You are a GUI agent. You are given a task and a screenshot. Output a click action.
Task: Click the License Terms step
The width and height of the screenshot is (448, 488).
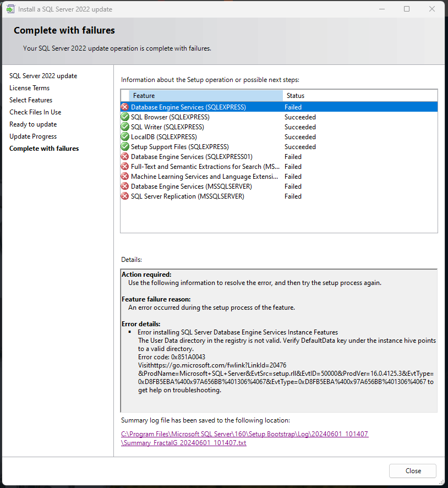pyautogui.click(x=30, y=88)
